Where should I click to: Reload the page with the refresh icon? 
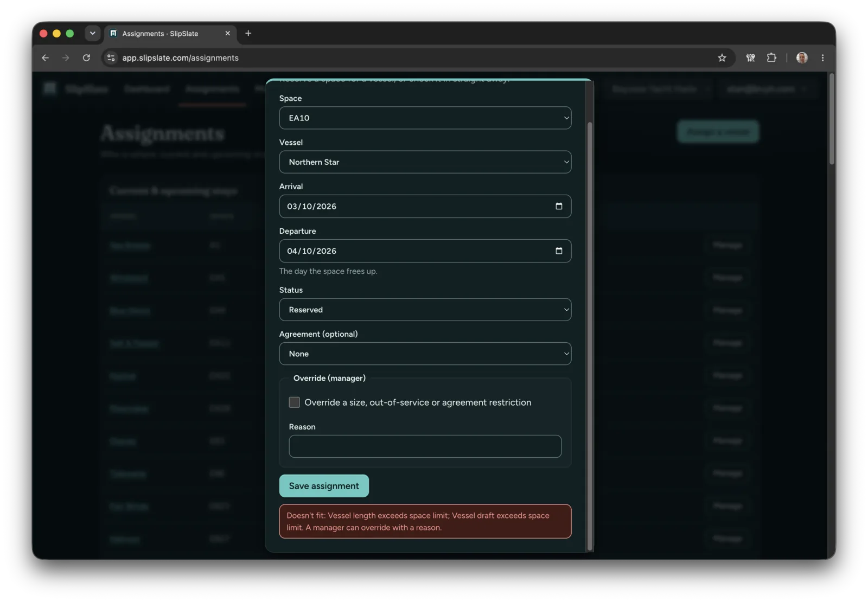coord(86,57)
